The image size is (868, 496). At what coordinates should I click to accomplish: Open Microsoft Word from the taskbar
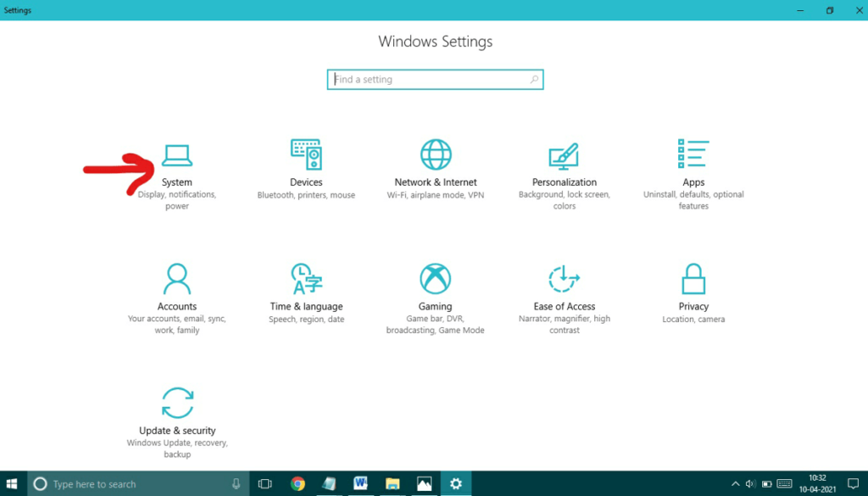360,484
